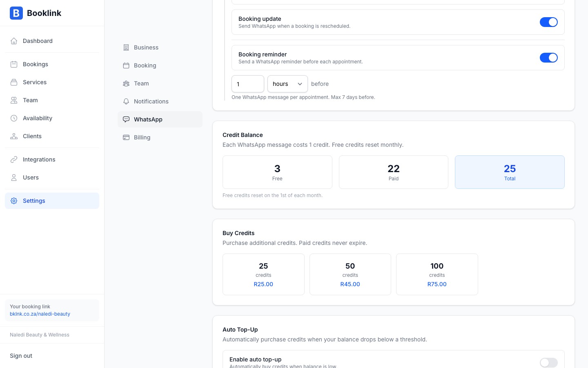
Task: Open the Team section via its icon
Action: tap(14, 100)
